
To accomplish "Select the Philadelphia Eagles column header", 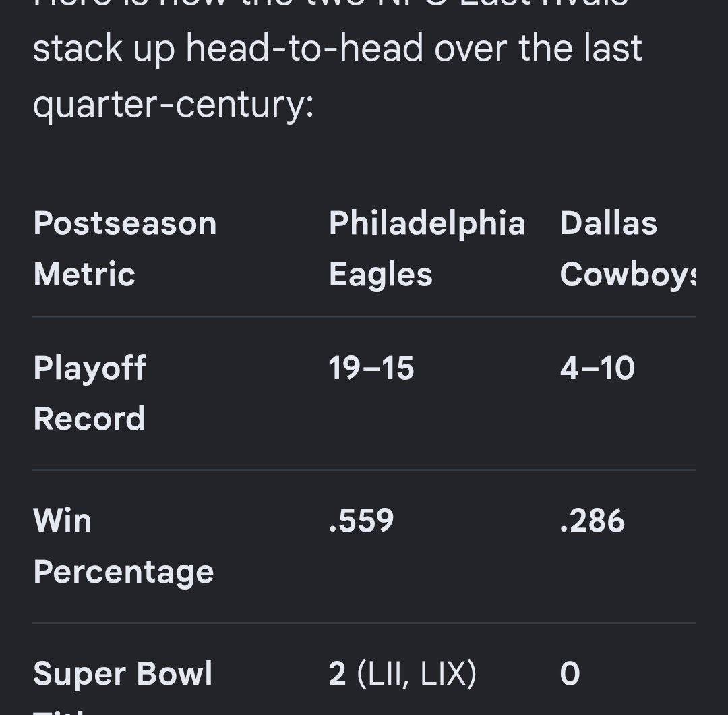I will click(x=427, y=248).
